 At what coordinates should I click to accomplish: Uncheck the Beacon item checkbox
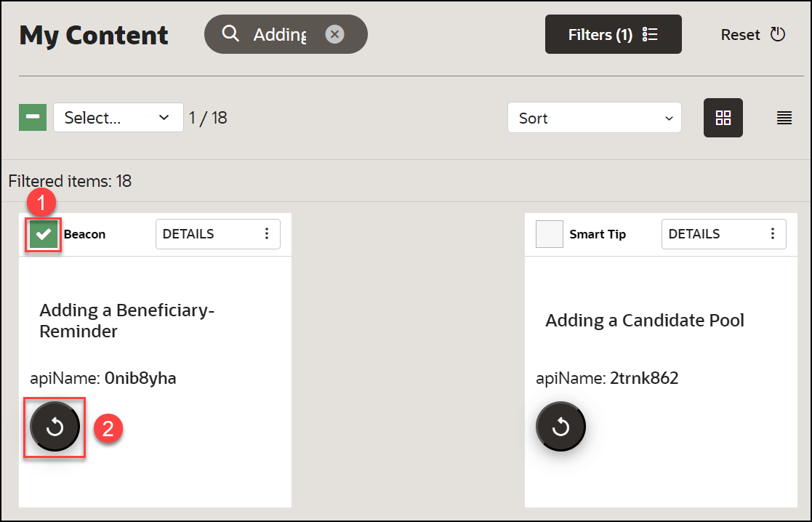(44, 234)
